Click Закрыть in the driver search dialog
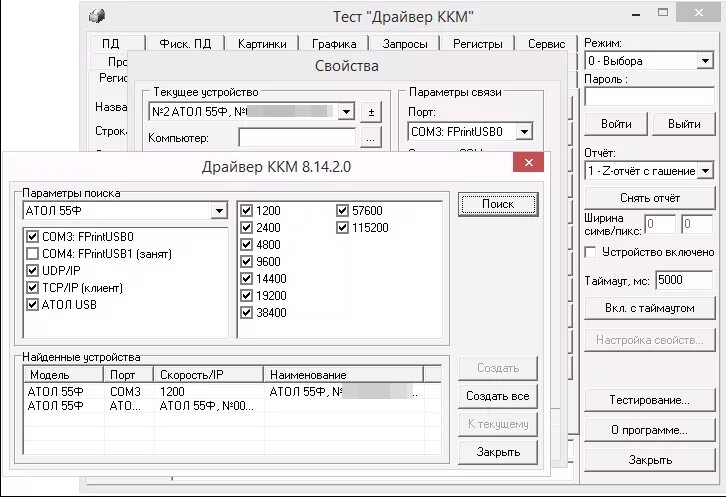 pyautogui.click(x=497, y=452)
